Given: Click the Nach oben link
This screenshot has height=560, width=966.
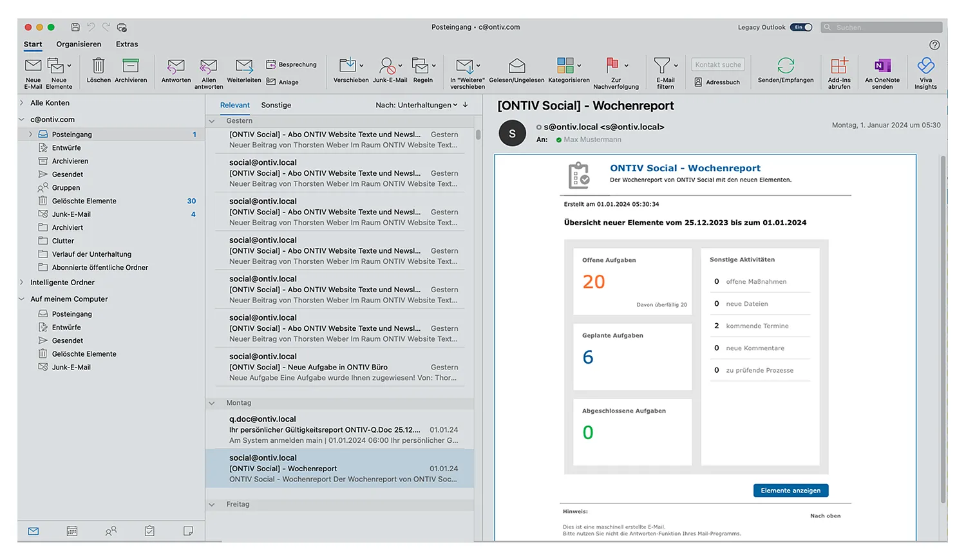Looking at the screenshot, I should point(825,516).
